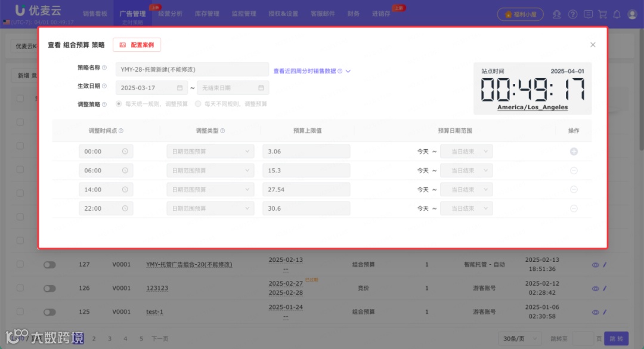
Task: Check the checkbox on row 123123
Action: pos(20,288)
